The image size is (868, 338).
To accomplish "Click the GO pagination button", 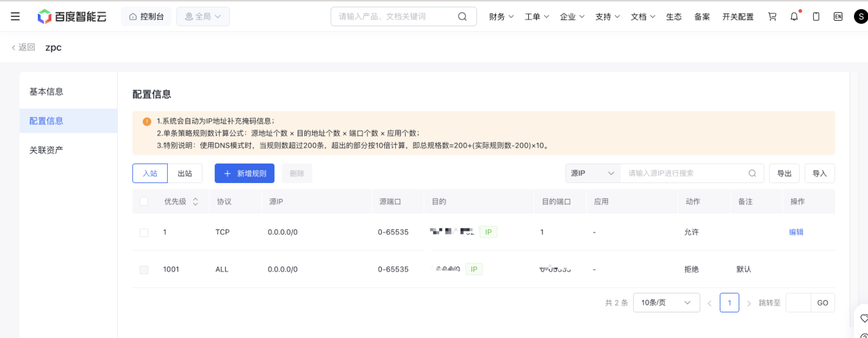I will coord(823,303).
